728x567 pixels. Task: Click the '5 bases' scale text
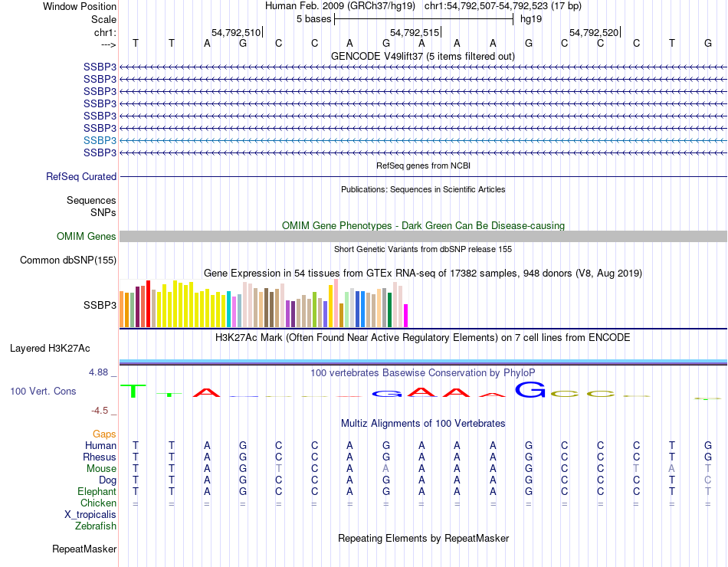pyautogui.click(x=314, y=19)
